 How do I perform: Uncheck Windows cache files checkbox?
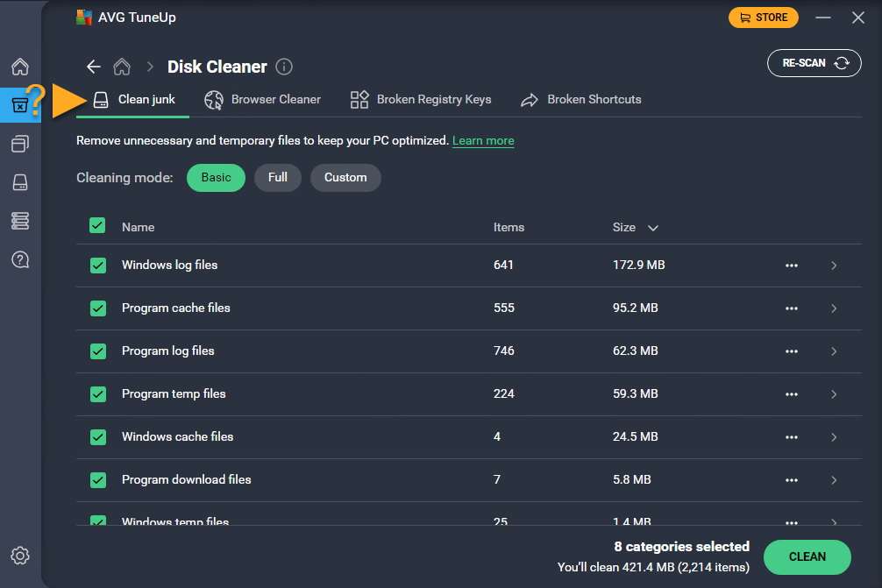pyautogui.click(x=98, y=437)
